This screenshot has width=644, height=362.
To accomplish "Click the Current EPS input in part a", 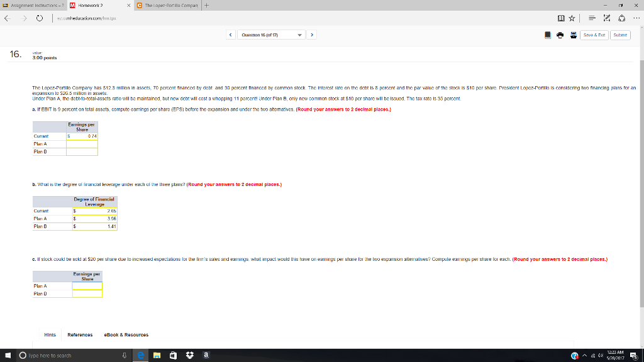I will click(82, 136).
